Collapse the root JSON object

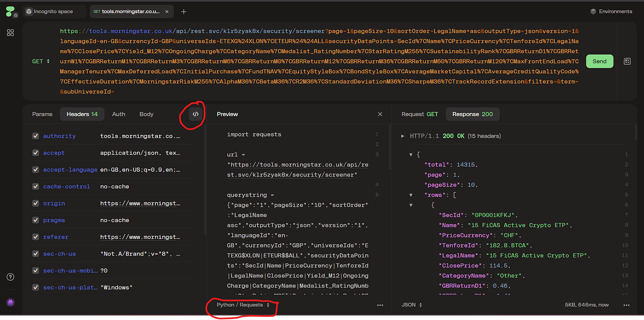pos(411,155)
